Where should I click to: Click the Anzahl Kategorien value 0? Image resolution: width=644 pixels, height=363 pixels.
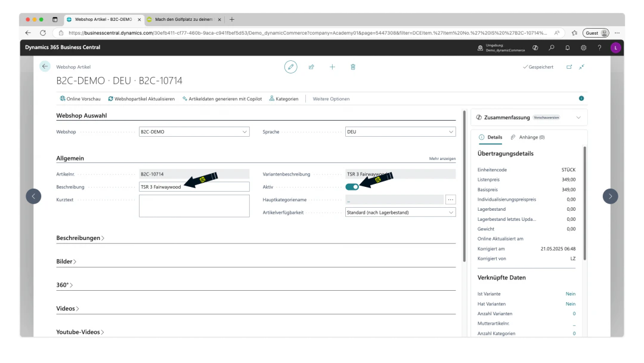pyautogui.click(x=574, y=333)
